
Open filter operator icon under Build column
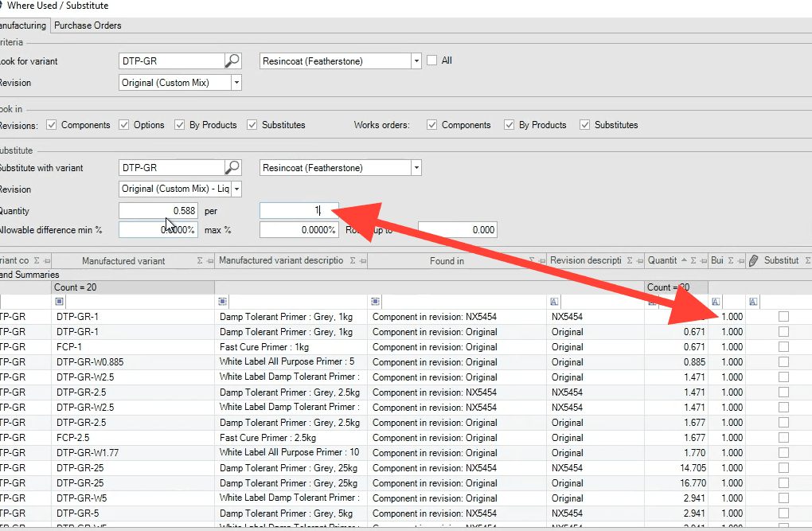[x=716, y=302]
